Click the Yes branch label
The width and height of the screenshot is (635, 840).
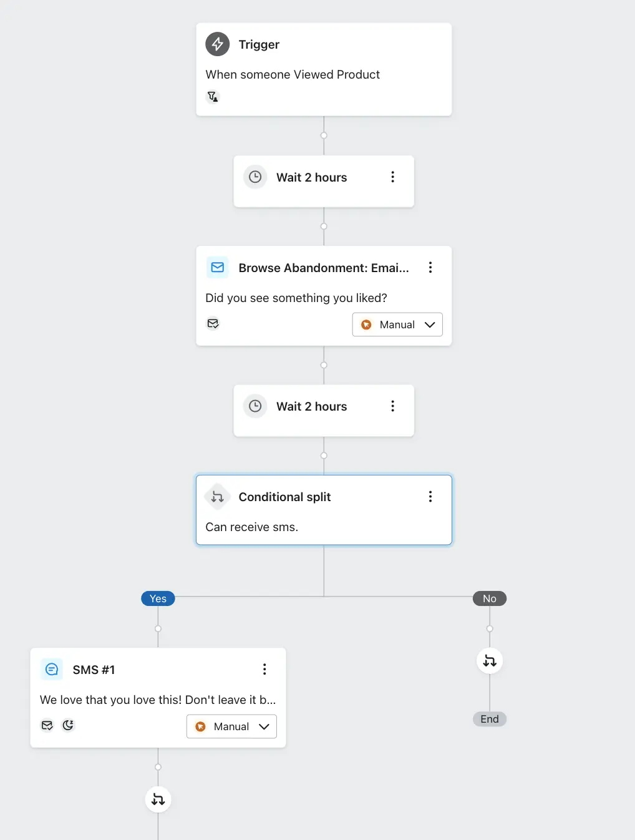click(x=158, y=598)
